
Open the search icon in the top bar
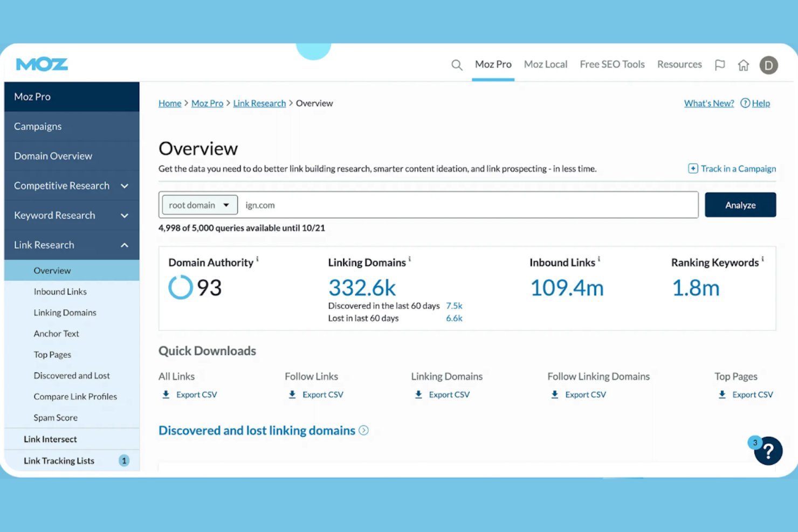coord(457,65)
